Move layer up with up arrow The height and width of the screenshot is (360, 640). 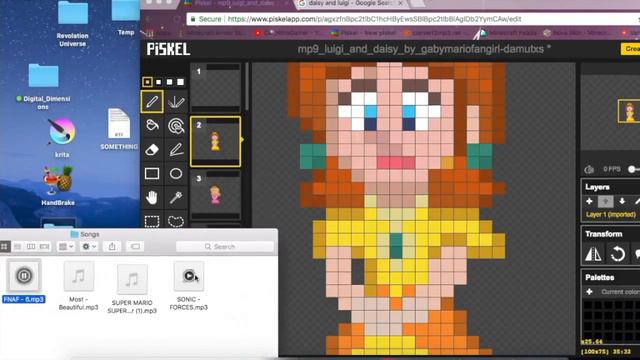click(x=606, y=201)
